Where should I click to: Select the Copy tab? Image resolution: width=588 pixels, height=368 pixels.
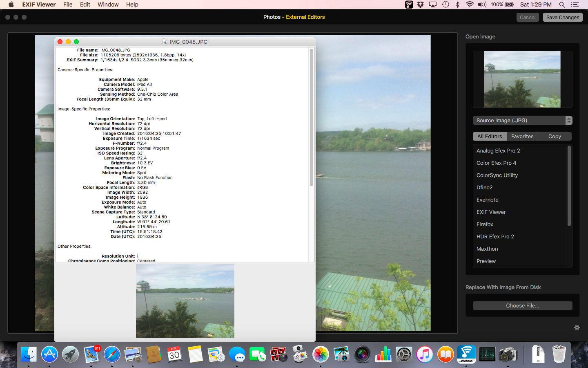(555, 136)
